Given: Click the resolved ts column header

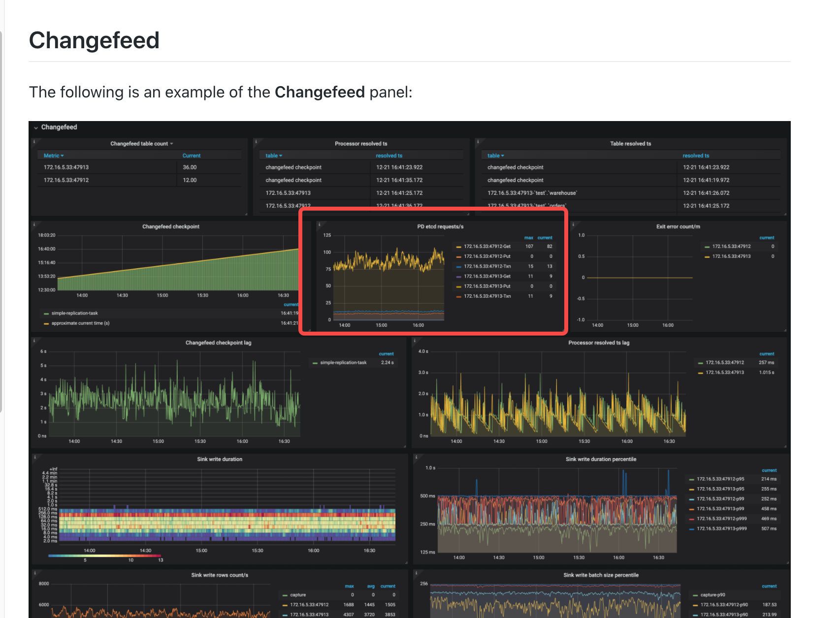Looking at the screenshot, I should pos(389,155).
